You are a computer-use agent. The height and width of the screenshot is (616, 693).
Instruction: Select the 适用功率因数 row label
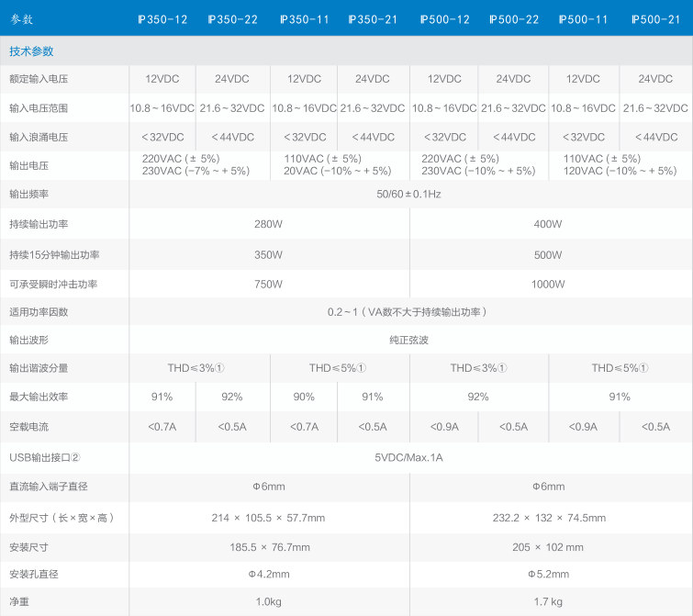coord(39,312)
